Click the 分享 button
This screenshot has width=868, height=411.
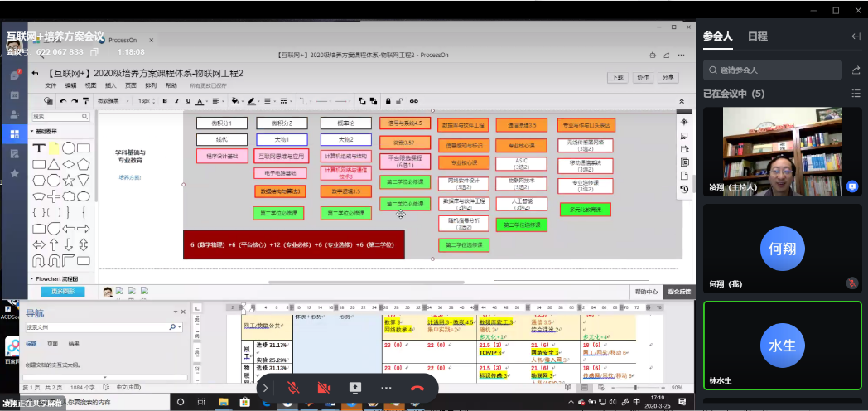pyautogui.click(x=668, y=77)
